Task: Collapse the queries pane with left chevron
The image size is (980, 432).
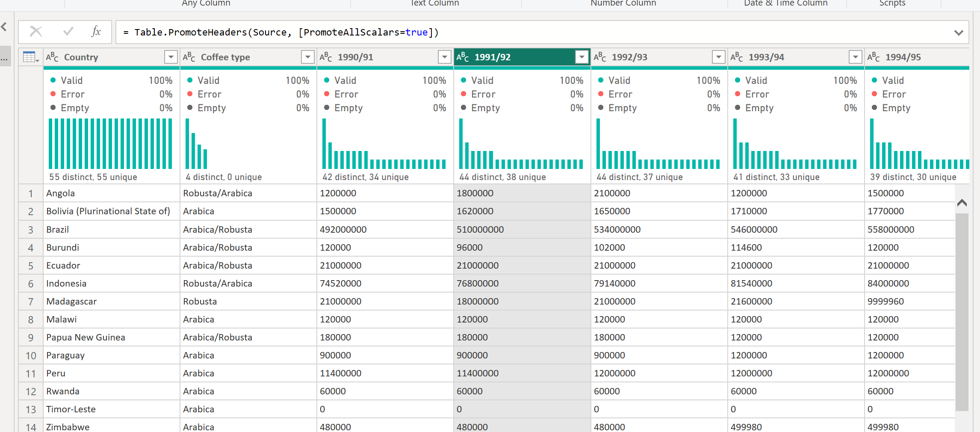Action: coord(4,27)
